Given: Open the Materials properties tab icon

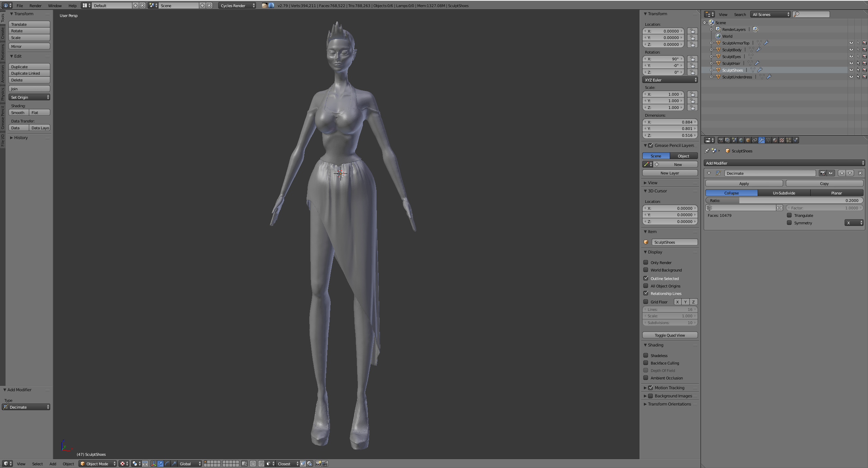Looking at the screenshot, I should pyautogui.click(x=775, y=140).
